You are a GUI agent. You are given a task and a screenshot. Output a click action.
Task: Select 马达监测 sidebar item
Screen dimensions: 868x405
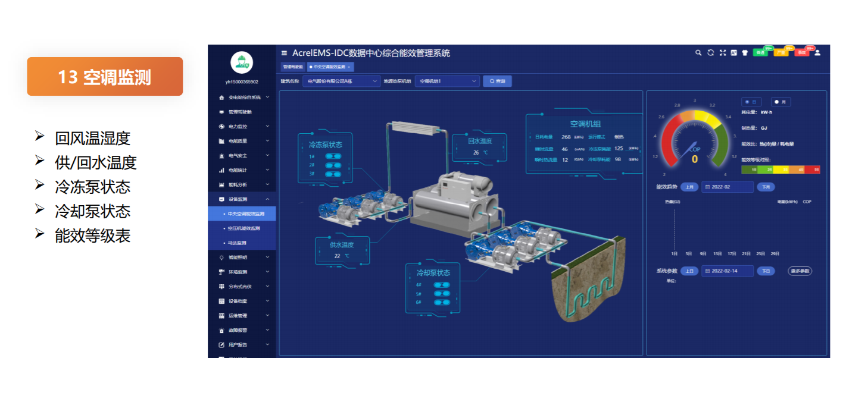coord(242,243)
